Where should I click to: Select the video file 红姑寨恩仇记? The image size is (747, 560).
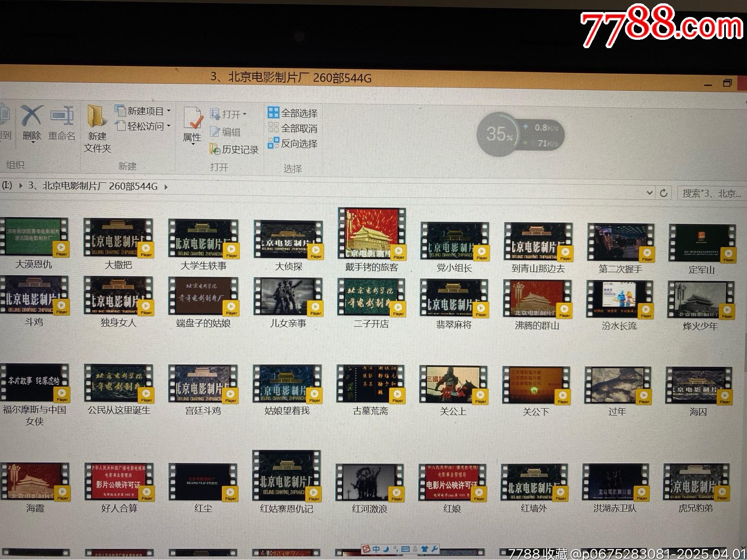tap(286, 483)
